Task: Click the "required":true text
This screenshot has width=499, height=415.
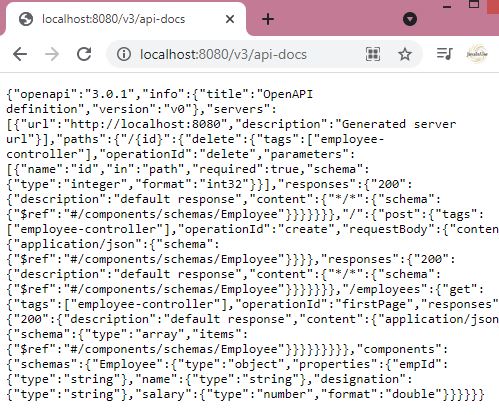Action: [250, 169]
